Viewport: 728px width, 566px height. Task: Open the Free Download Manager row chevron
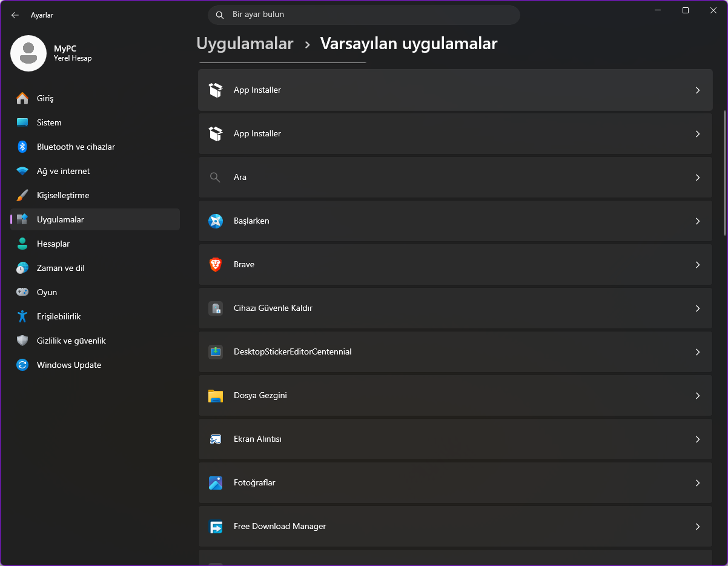(x=698, y=526)
